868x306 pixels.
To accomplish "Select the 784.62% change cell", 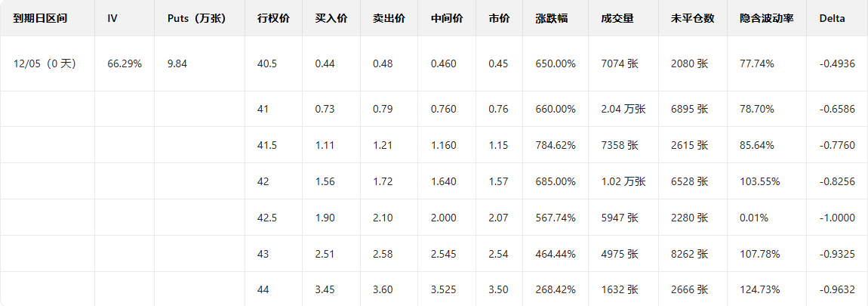I will 556,146.
